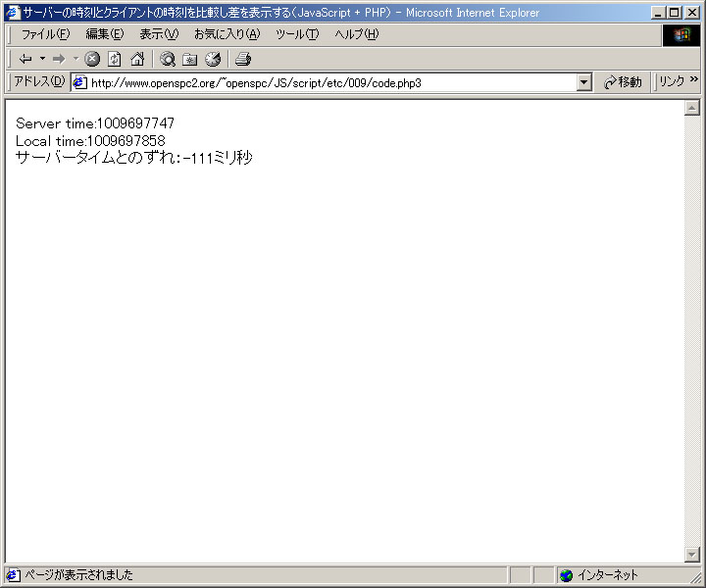Maximize the Internet Explorer window
Image resolution: width=706 pixels, height=588 pixels.
coord(675,13)
